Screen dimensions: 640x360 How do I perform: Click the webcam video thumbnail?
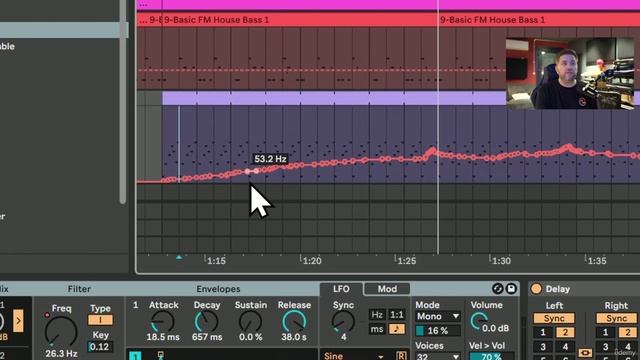click(570, 73)
